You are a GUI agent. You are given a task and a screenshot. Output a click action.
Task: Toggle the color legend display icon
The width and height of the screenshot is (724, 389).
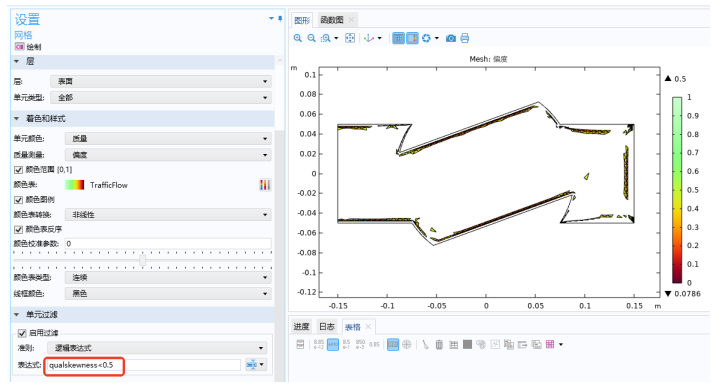412,38
